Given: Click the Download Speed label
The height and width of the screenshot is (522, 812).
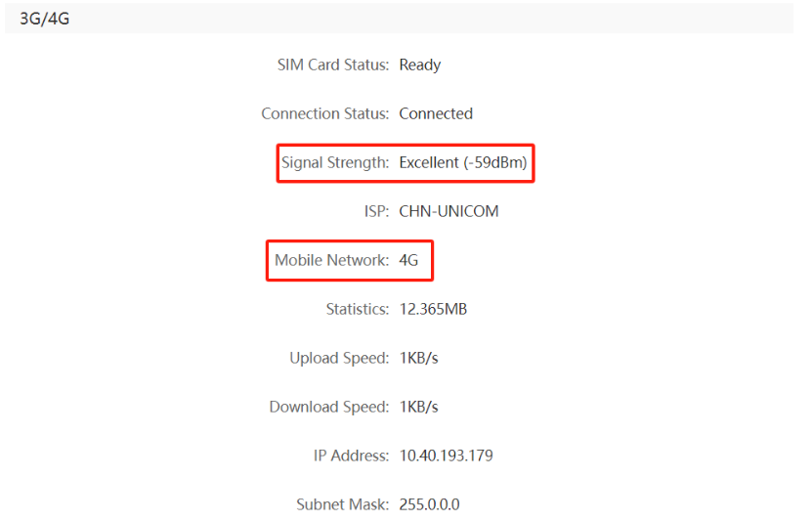Looking at the screenshot, I should pyautogui.click(x=329, y=408).
